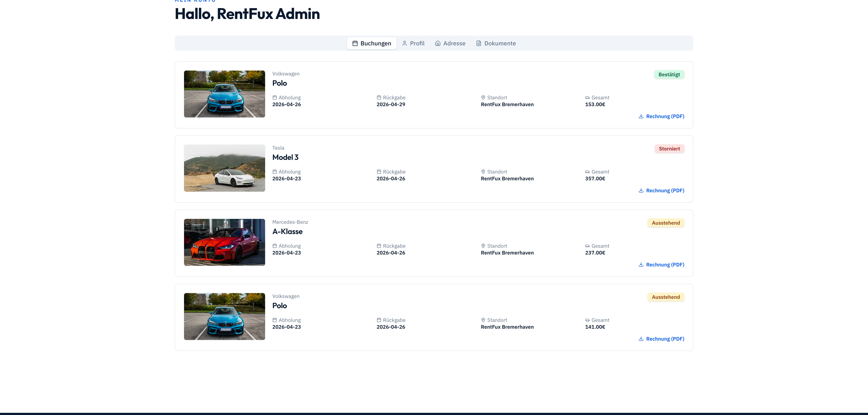Click Gesamt car icon above 141.00€

pyautogui.click(x=587, y=320)
